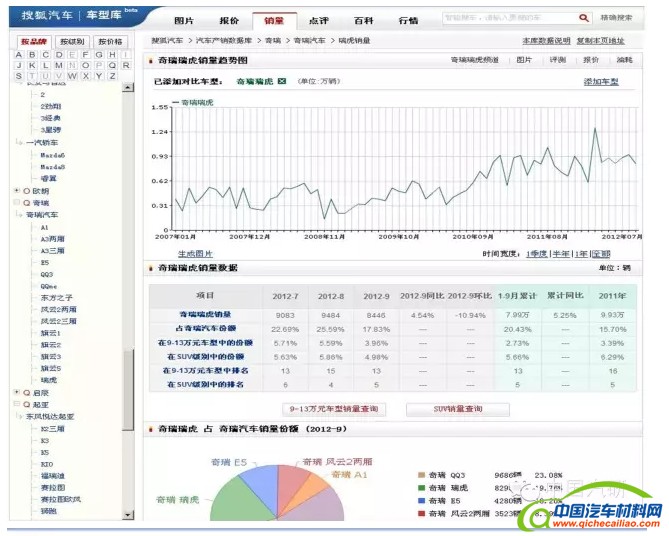Click 9-13万元车型销量查询 button
The width and height of the screenshot is (669, 536).
click(334, 409)
